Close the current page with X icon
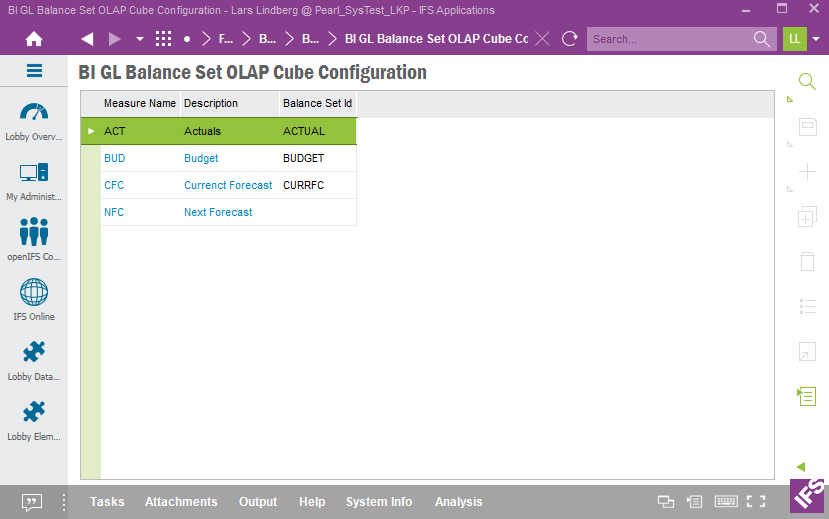Viewport: 829px width, 519px height. tap(542, 39)
